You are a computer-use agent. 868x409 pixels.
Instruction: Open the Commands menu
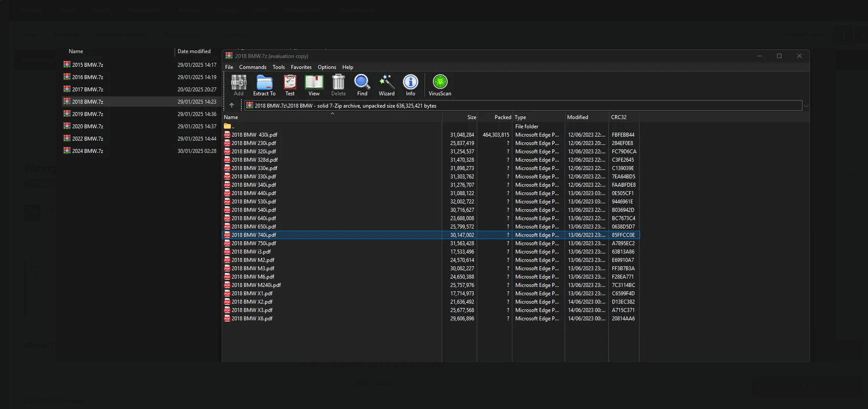point(252,67)
